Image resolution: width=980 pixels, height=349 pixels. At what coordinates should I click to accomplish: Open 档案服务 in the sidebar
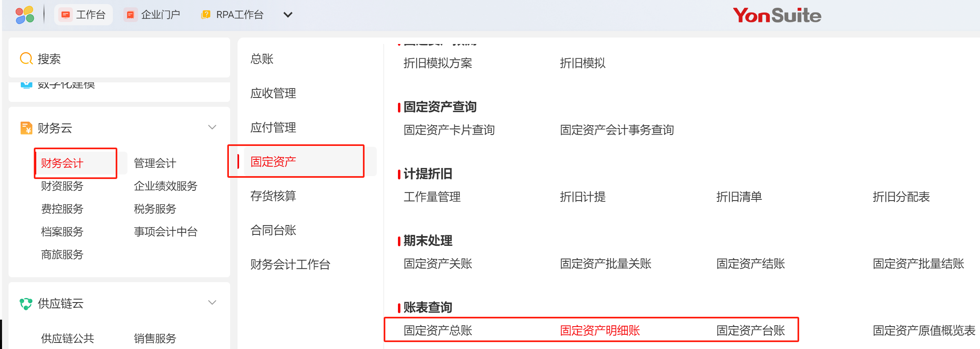point(62,232)
